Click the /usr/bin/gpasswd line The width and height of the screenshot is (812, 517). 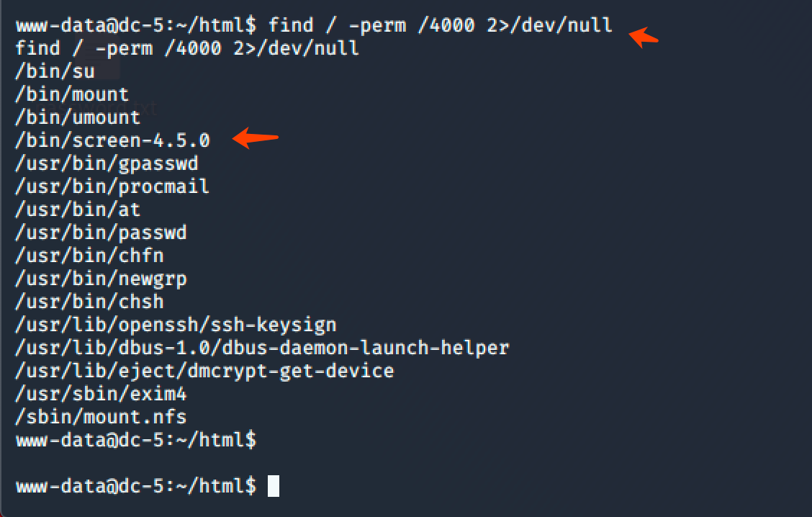point(107,163)
